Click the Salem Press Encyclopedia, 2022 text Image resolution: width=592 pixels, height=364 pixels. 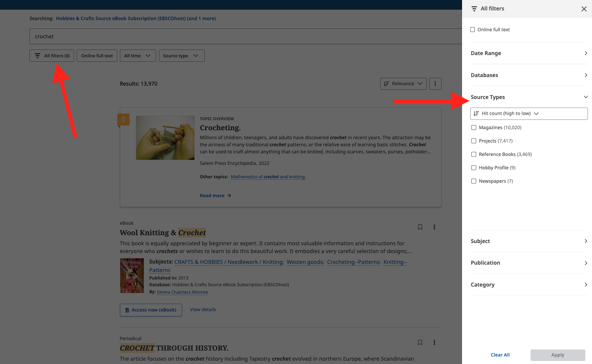pos(235,163)
